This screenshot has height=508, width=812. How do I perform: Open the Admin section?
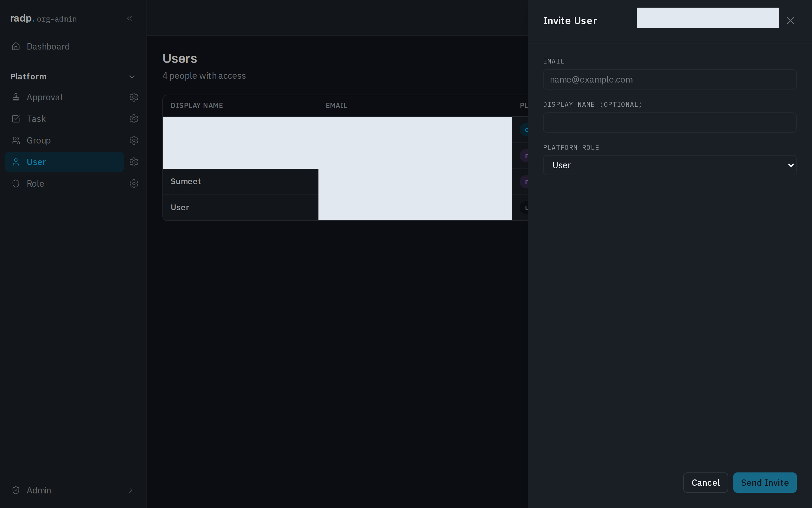click(73, 490)
